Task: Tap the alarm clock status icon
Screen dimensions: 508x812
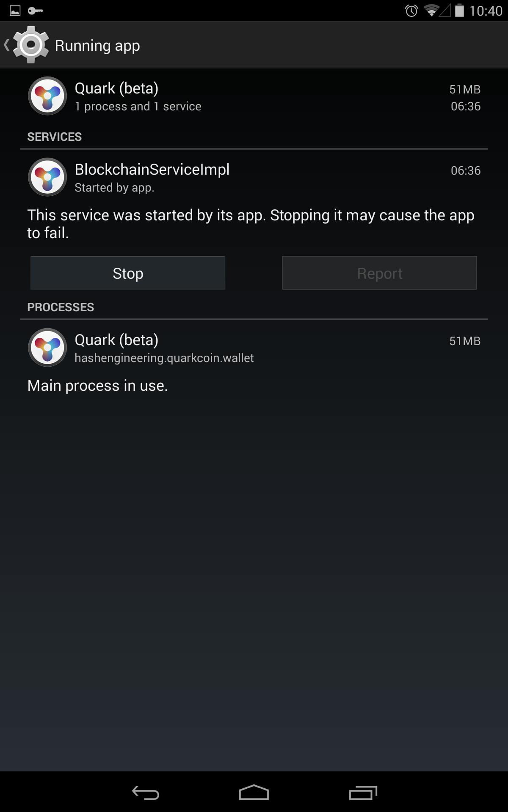Action: click(x=411, y=11)
